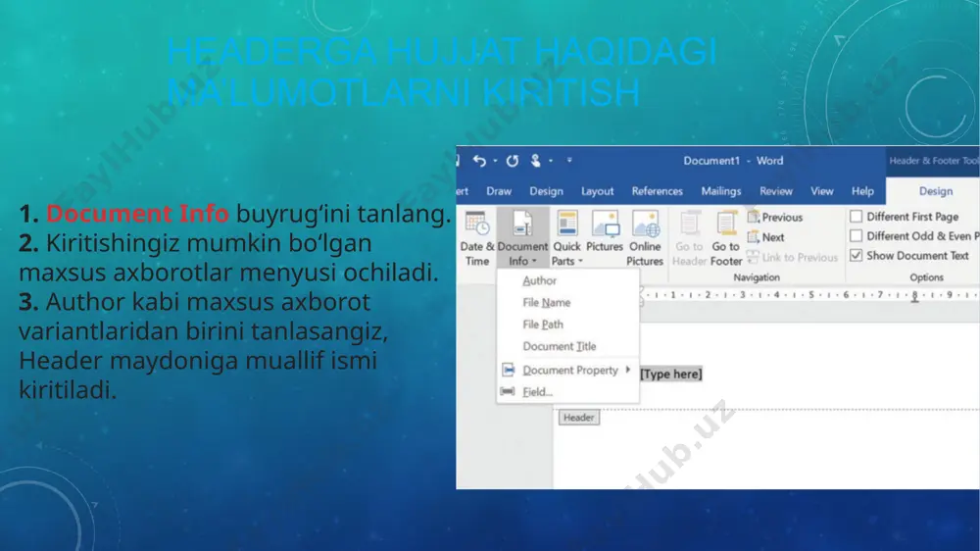Open the Quick Parts dropdown
Viewport: 980px width, 551px height.
[566, 238]
